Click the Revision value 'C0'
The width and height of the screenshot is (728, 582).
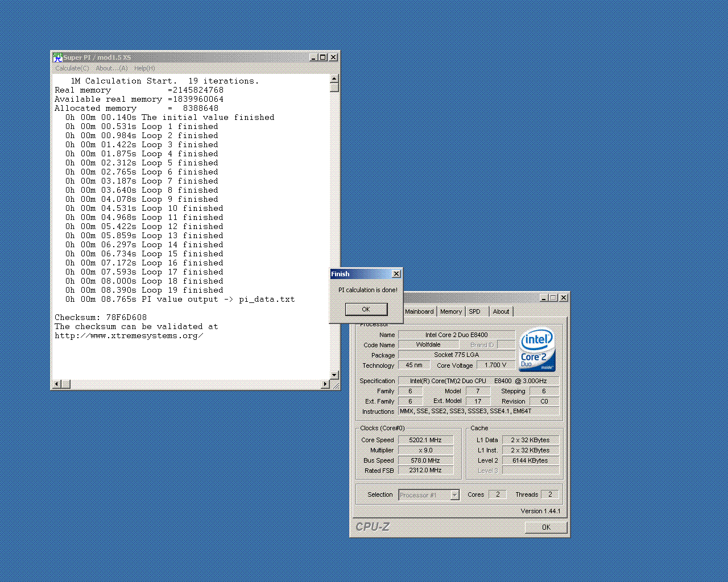[x=544, y=401]
